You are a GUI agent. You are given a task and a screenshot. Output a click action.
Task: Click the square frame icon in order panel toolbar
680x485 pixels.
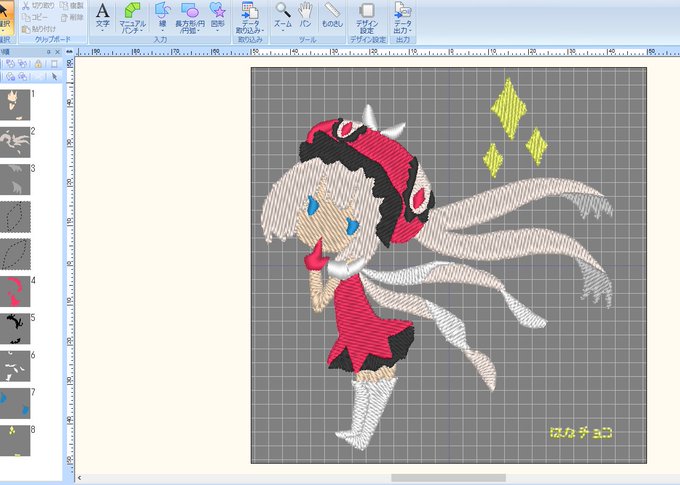(54, 64)
